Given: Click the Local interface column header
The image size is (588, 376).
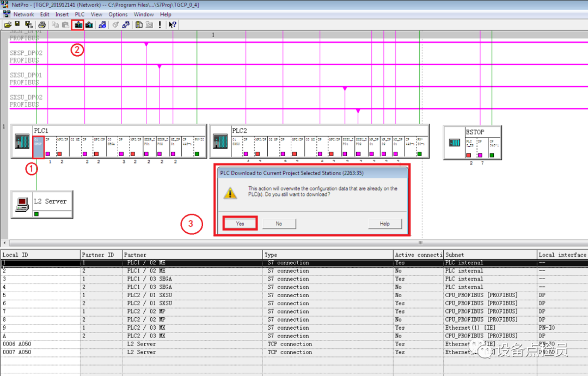Looking at the screenshot, I should click(x=562, y=255).
